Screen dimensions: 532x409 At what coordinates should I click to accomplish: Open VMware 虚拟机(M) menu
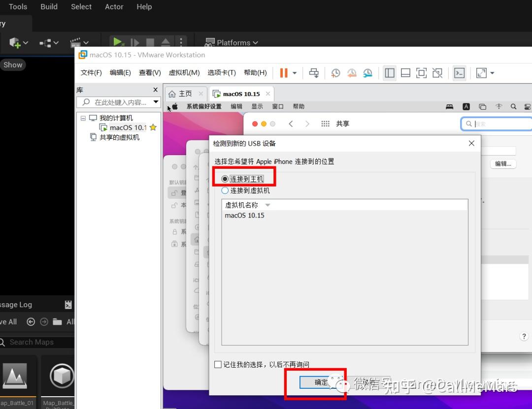pyautogui.click(x=184, y=72)
